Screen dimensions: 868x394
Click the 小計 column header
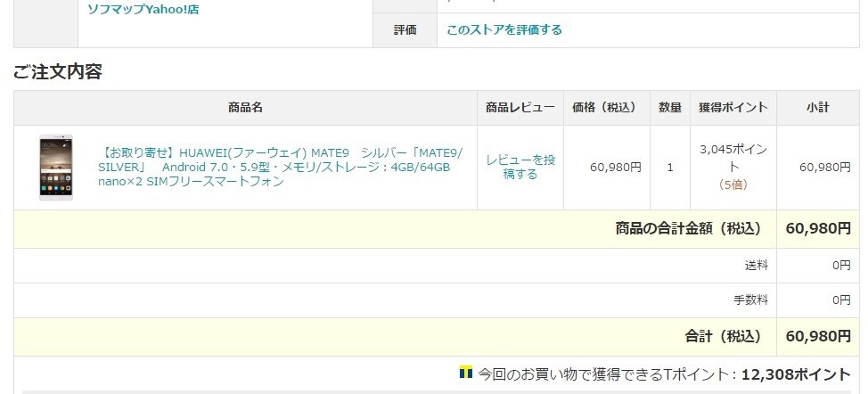coord(817,107)
